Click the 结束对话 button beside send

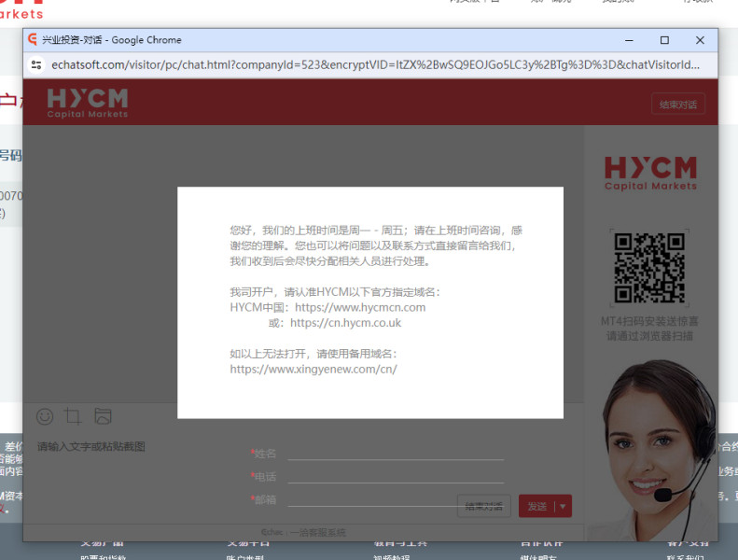pyautogui.click(x=484, y=506)
